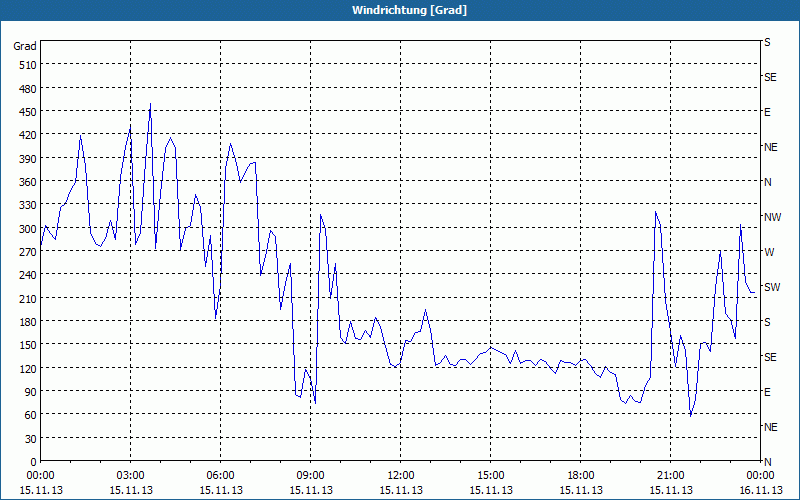
Task: Click the 480 degree axis label
Action: 29,88
